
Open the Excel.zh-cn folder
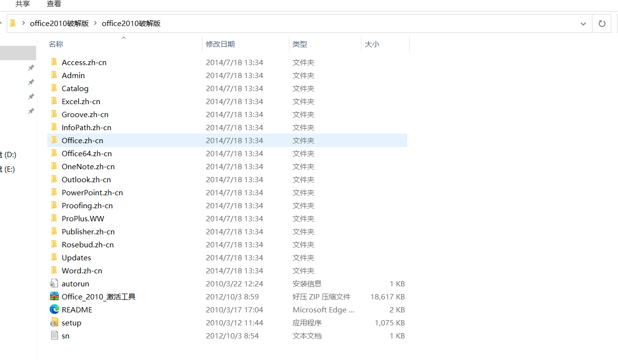tap(81, 101)
